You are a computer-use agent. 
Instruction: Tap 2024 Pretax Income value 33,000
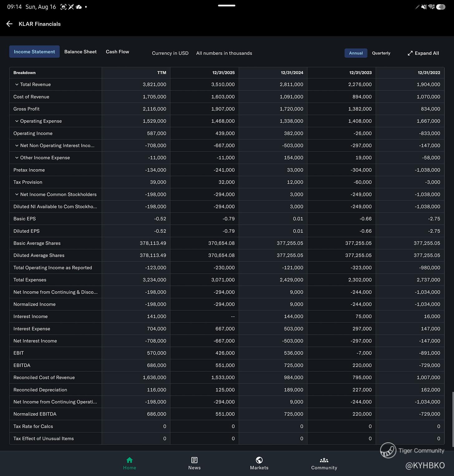click(x=295, y=170)
